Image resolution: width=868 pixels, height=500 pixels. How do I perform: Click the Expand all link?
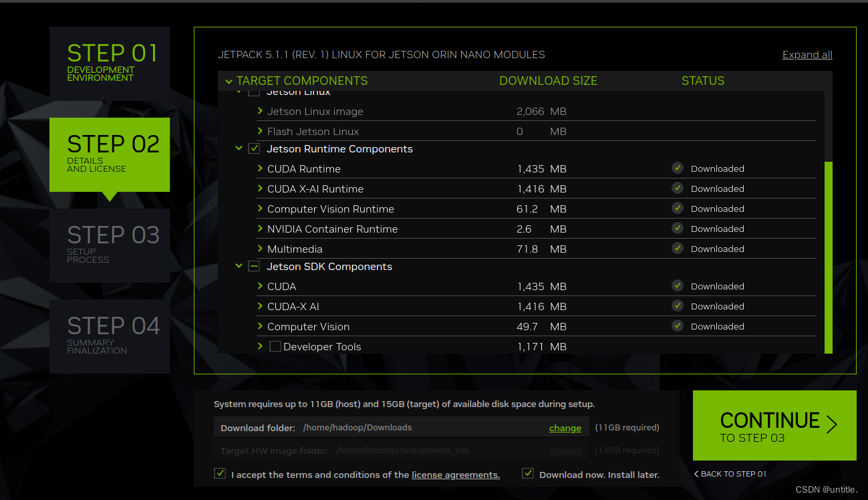tap(807, 55)
